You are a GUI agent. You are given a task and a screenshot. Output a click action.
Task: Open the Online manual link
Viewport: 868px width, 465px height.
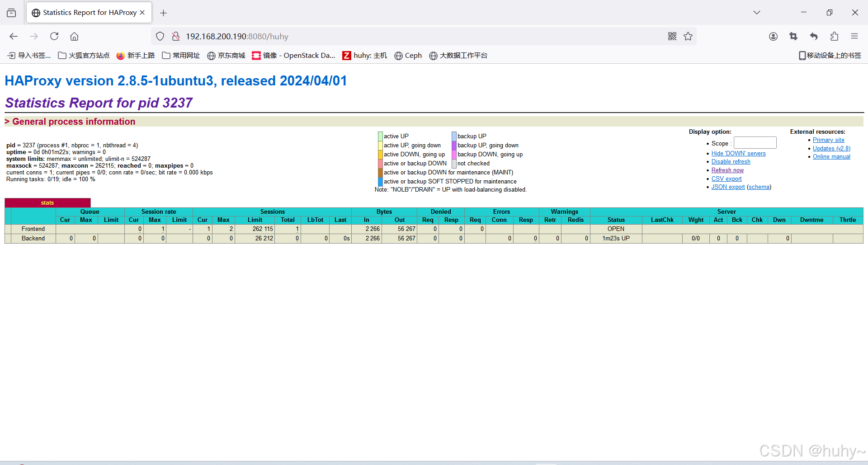coord(831,156)
